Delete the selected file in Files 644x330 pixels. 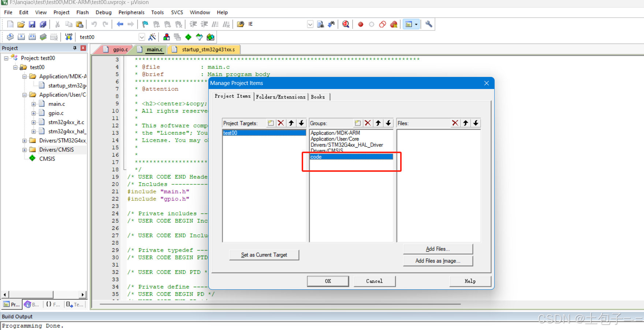click(455, 123)
